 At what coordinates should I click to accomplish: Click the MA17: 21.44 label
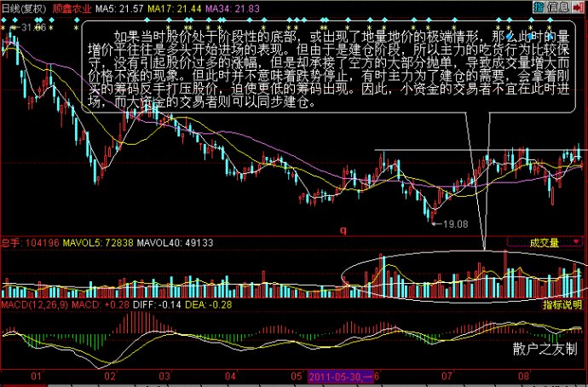tap(175, 9)
